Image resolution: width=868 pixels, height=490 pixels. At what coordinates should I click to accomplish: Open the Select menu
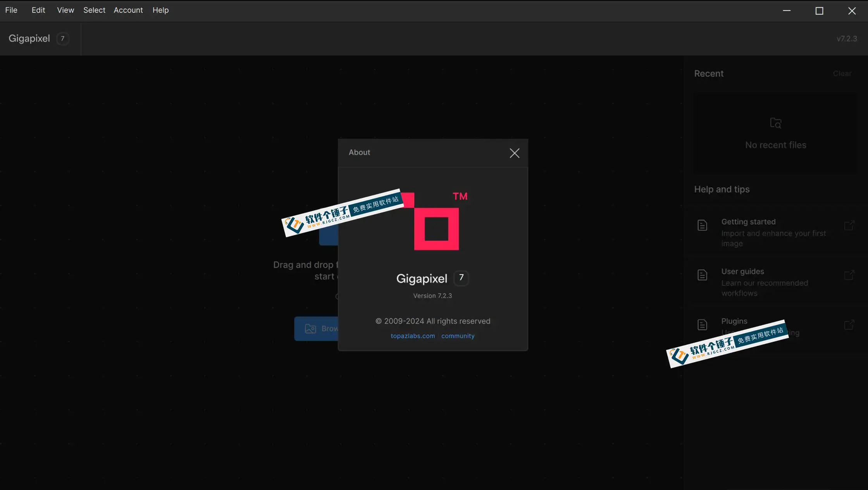point(94,10)
